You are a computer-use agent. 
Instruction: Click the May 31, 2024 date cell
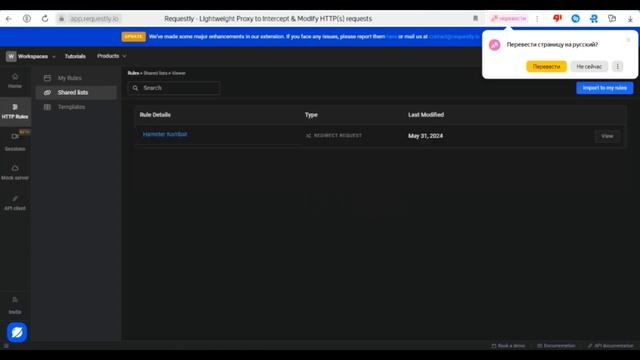coord(425,136)
